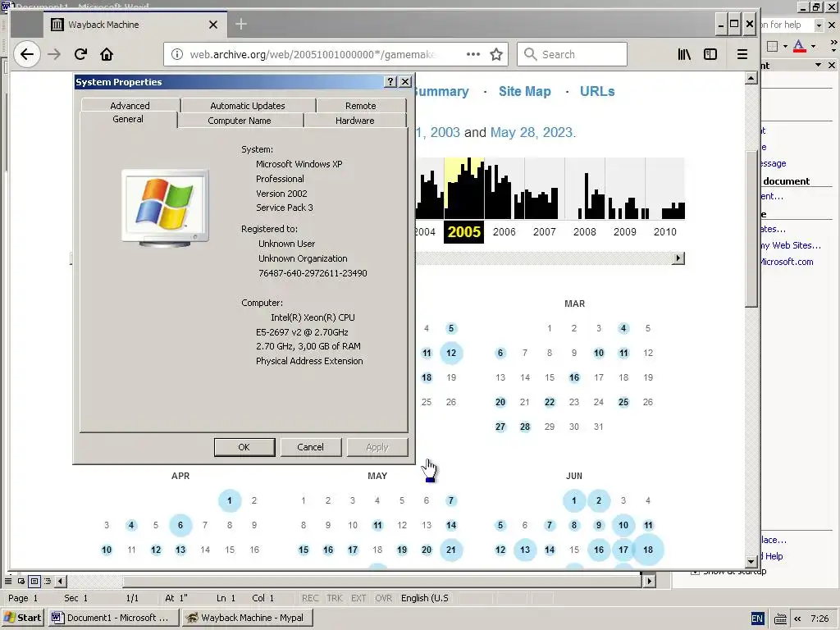This screenshot has height=630, width=840.
Task: Switch to Wayback Machine taskbar button
Action: pos(247,618)
